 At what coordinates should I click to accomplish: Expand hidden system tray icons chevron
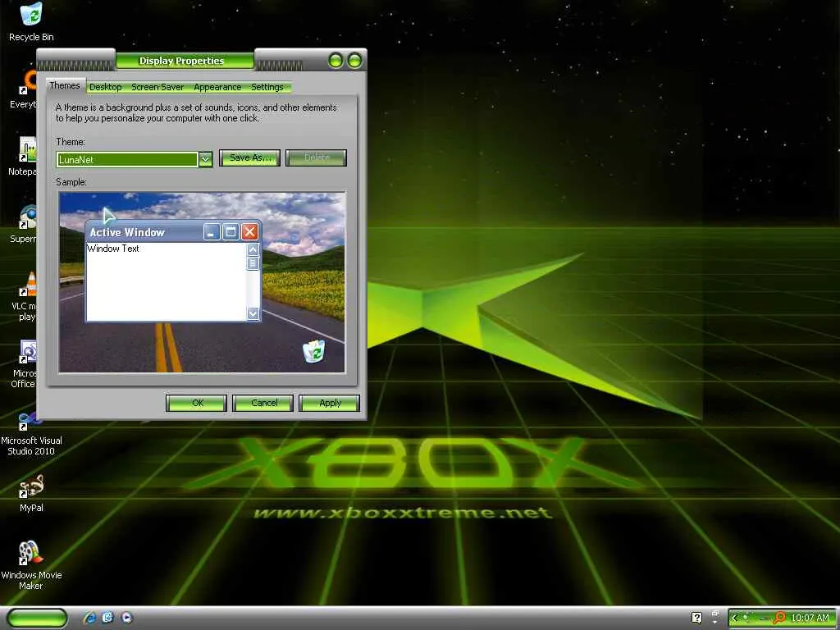735,618
